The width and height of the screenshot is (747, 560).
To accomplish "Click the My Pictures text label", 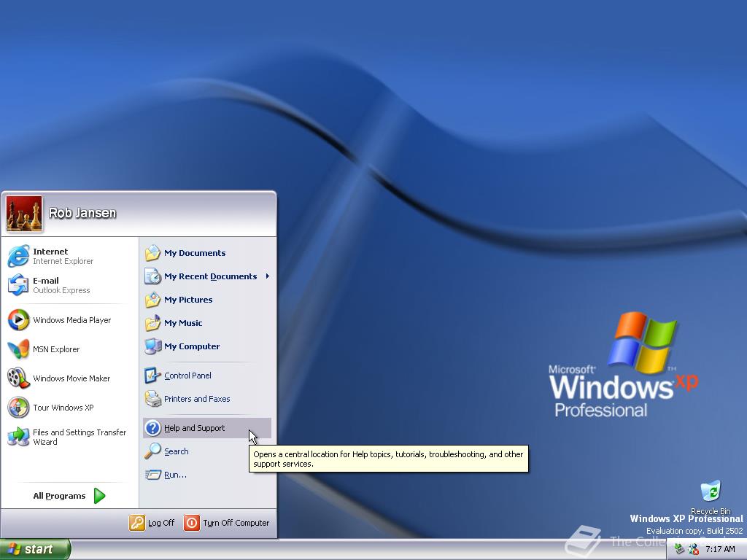I will pos(188,300).
